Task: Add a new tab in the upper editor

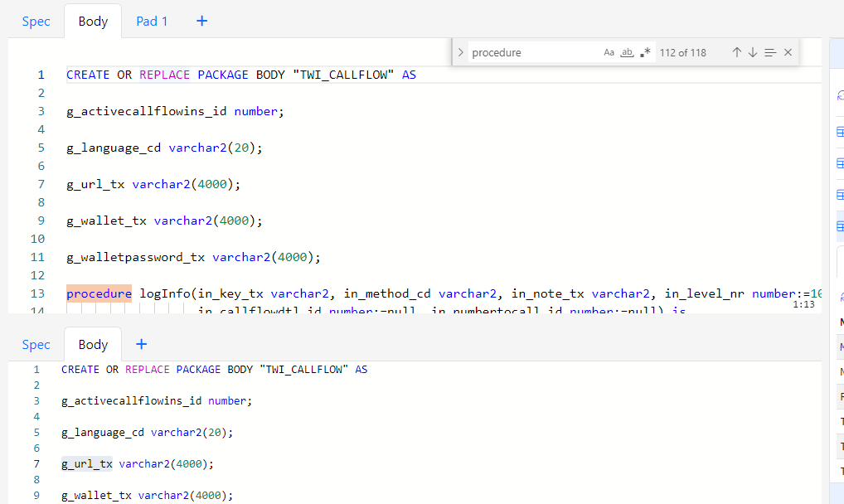Action: pyautogui.click(x=201, y=22)
